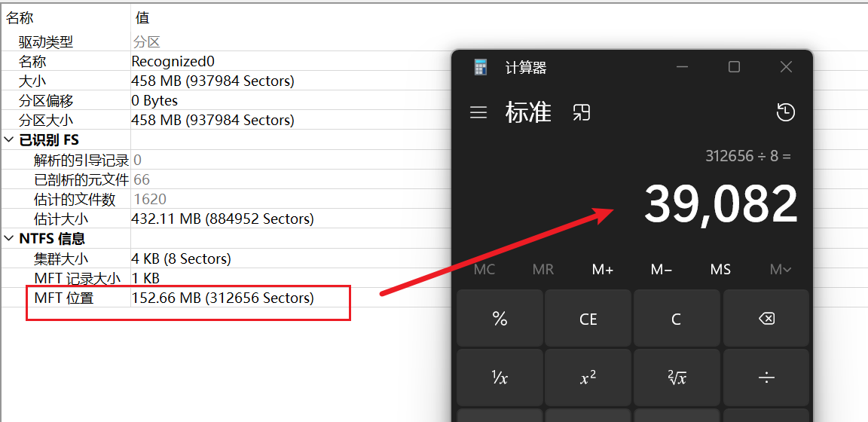Image resolution: width=868 pixels, height=422 pixels.
Task: Maximize the calculator window
Action: pyautogui.click(x=734, y=67)
